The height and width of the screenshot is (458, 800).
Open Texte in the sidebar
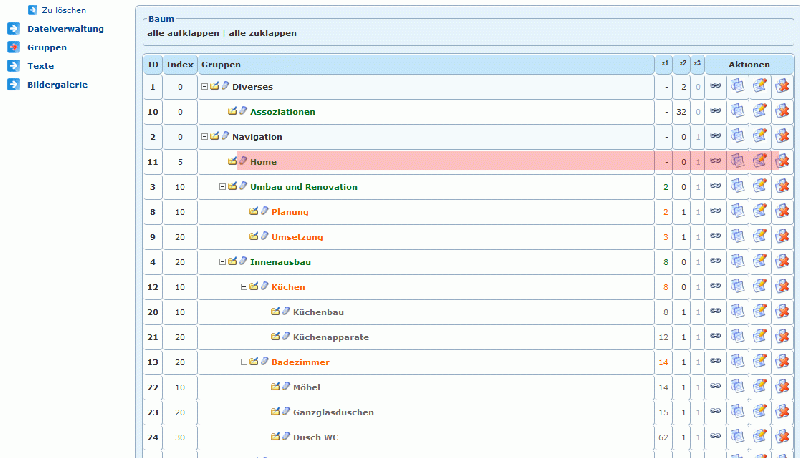point(40,66)
